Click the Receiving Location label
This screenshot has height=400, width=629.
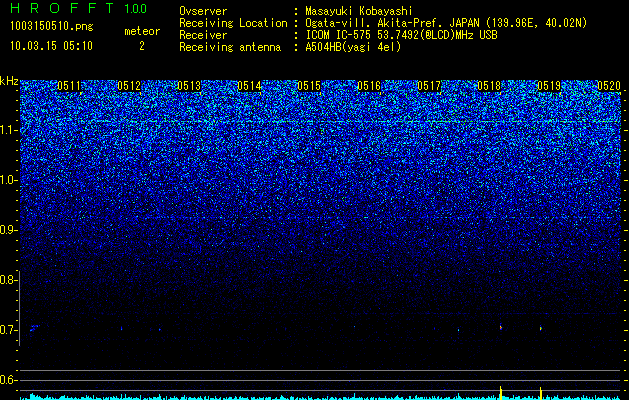(x=233, y=23)
